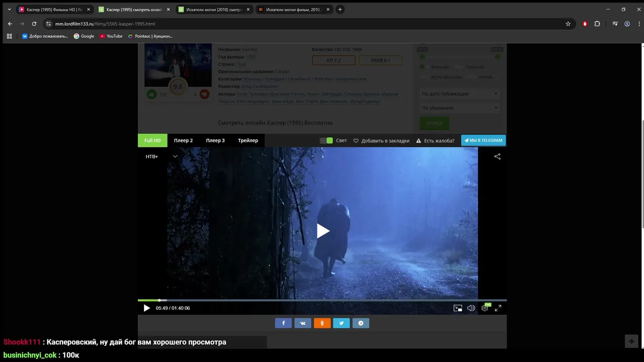
Task: Select the Full HD player tab
Action: pyautogui.click(x=152, y=140)
